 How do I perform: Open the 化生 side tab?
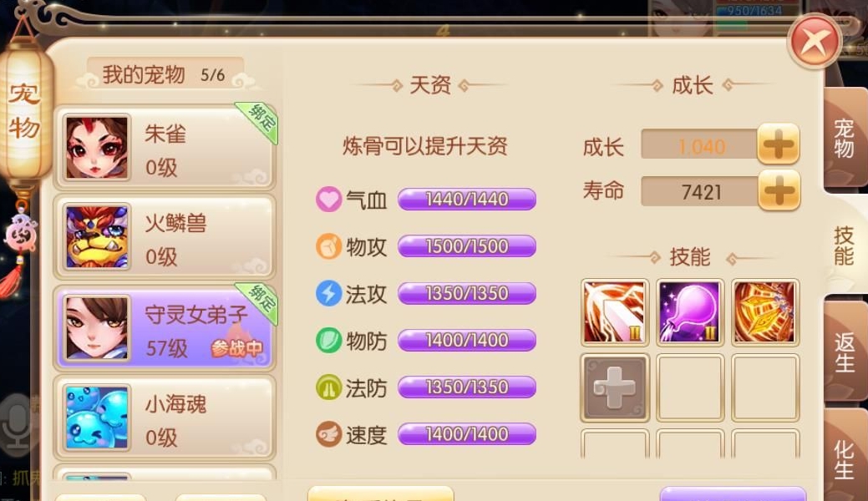pyautogui.click(x=845, y=457)
